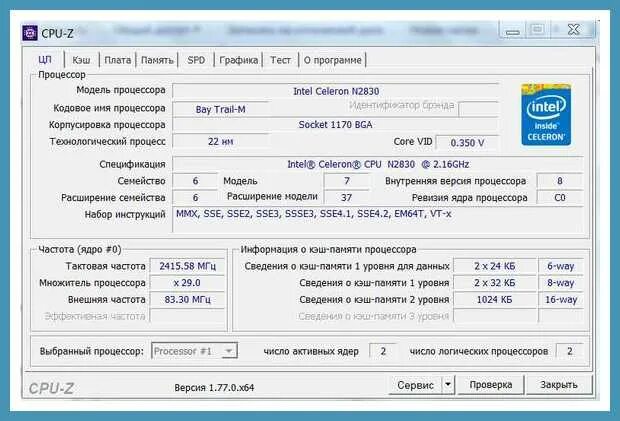Click the Расширение модели value 37
The height and width of the screenshot is (421, 620).
click(347, 197)
